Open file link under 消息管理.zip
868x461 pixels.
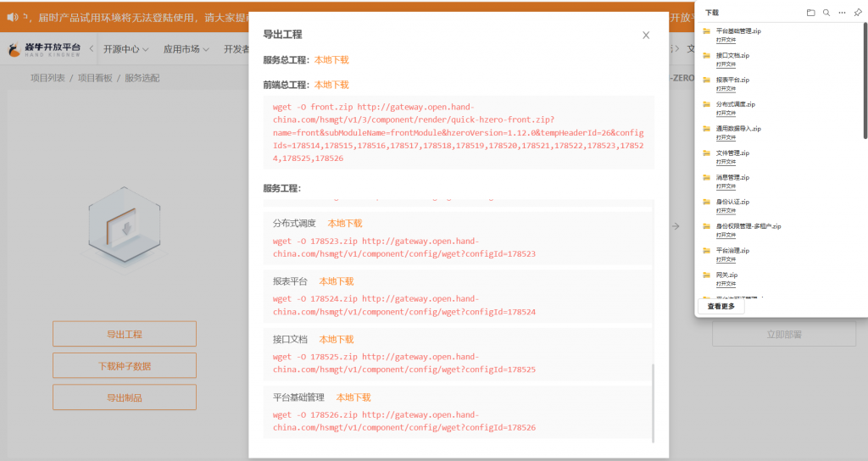pyautogui.click(x=726, y=186)
